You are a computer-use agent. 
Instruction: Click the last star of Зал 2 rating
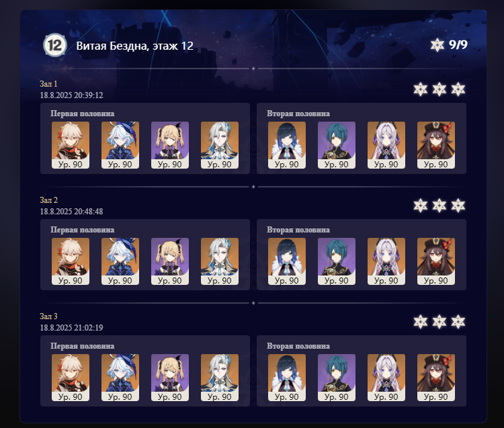coord(458,206)
